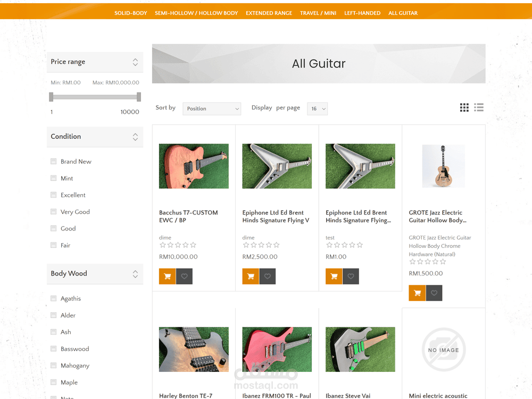Open GROTE Jazz Electric Guitar Hollow Body link

coord(438,217)
